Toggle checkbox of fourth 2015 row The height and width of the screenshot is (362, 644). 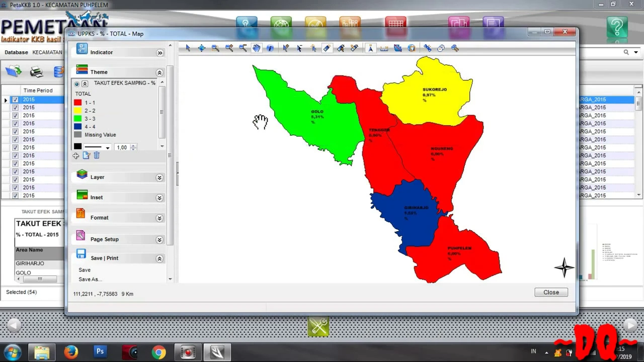(15, 124)
